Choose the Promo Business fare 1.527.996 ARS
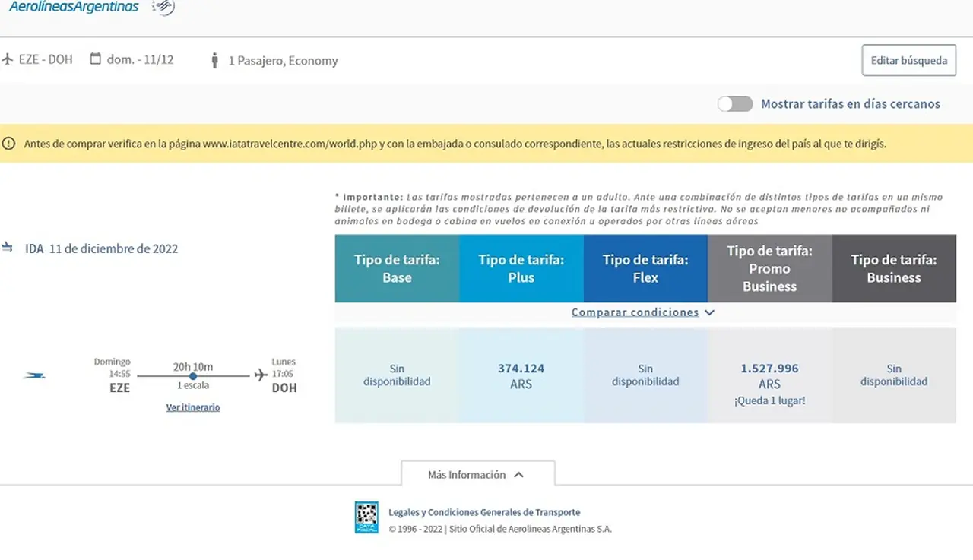The image size is (973, 560). coord(770,375)
